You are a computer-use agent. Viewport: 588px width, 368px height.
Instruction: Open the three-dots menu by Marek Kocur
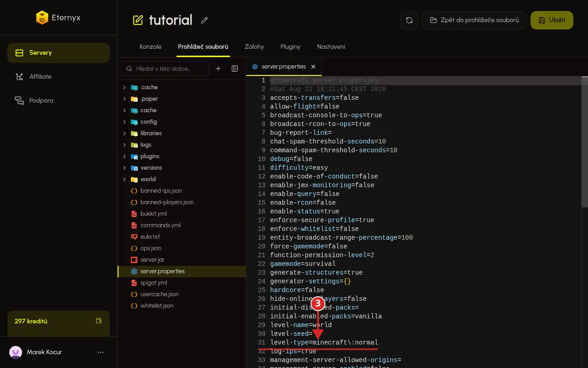[101, 352]
